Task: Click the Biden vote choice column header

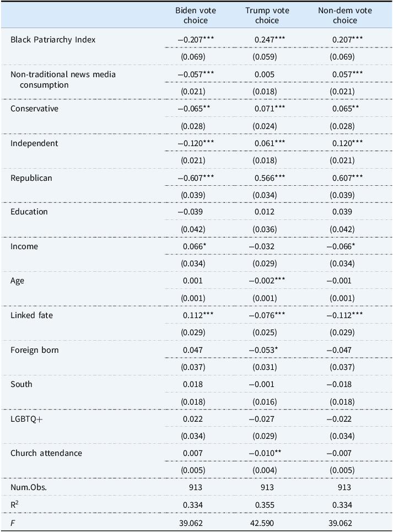Action: [196, 15]
